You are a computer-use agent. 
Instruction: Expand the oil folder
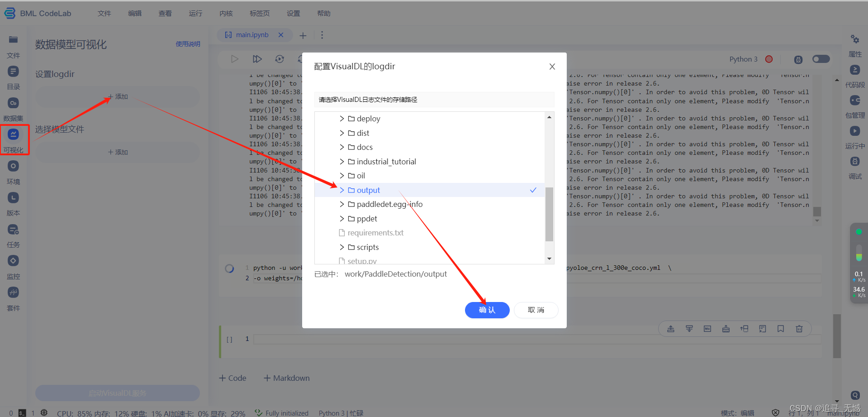pos(342,176)
